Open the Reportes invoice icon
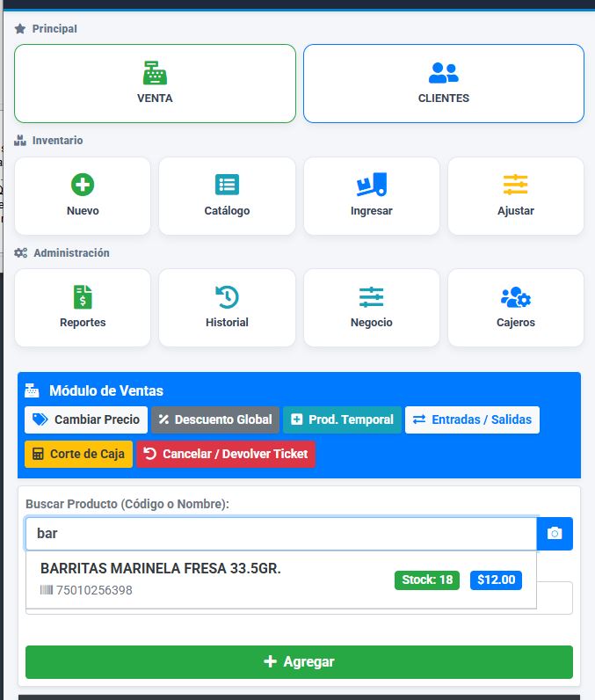 (83, 297)
